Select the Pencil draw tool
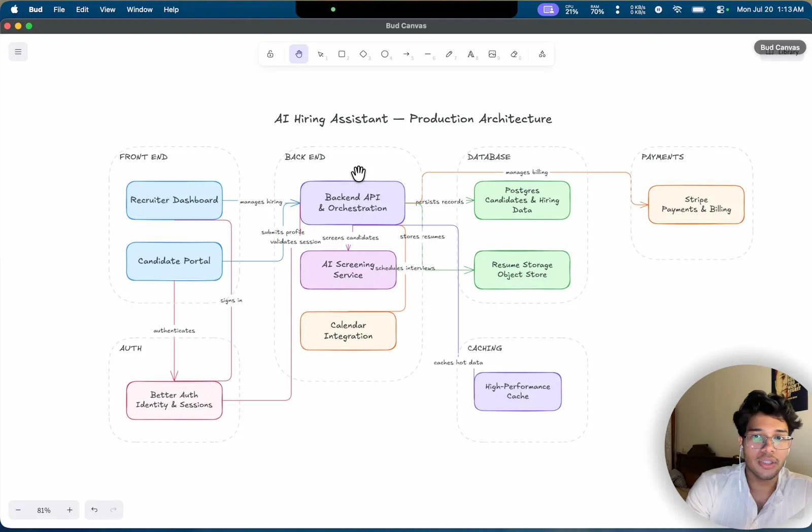Screen dimensions: 812x532 [x=449, y=54]
